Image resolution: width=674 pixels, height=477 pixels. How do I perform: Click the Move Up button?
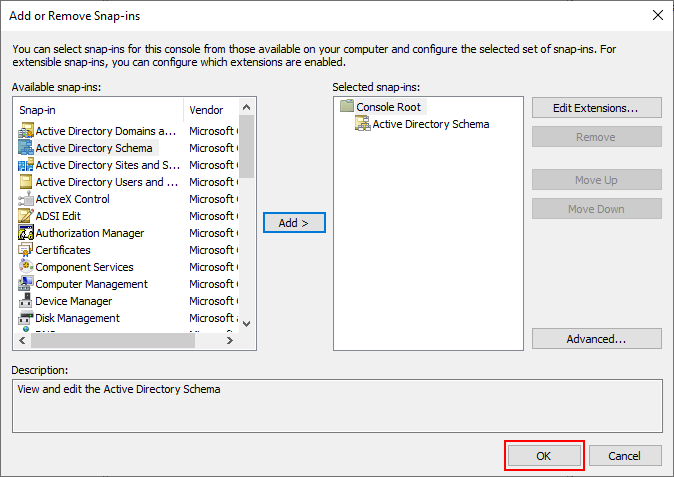(596, 180)
